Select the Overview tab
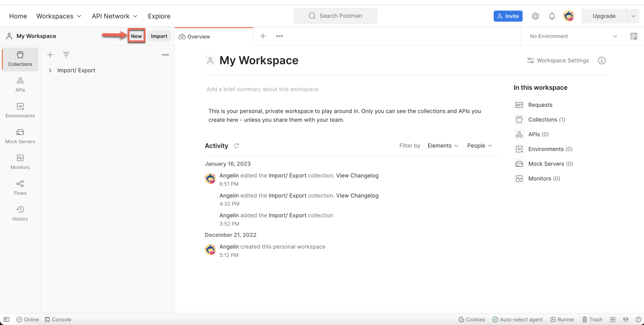Image resolution: width=644 pixels, height=325 pixels. 214,36
